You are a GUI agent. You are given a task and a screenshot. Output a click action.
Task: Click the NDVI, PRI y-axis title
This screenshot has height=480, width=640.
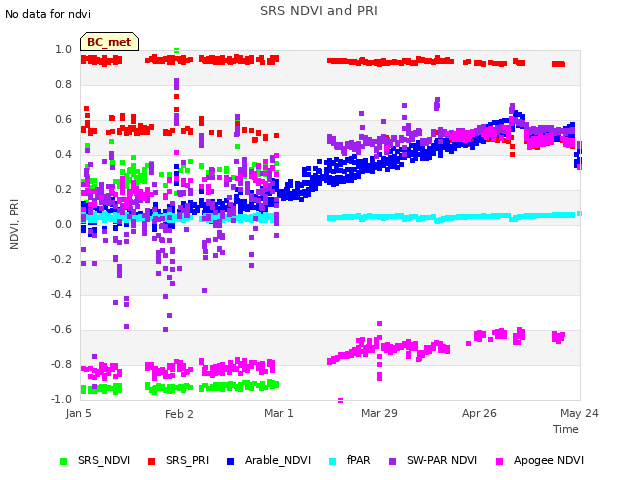(14, 224)
